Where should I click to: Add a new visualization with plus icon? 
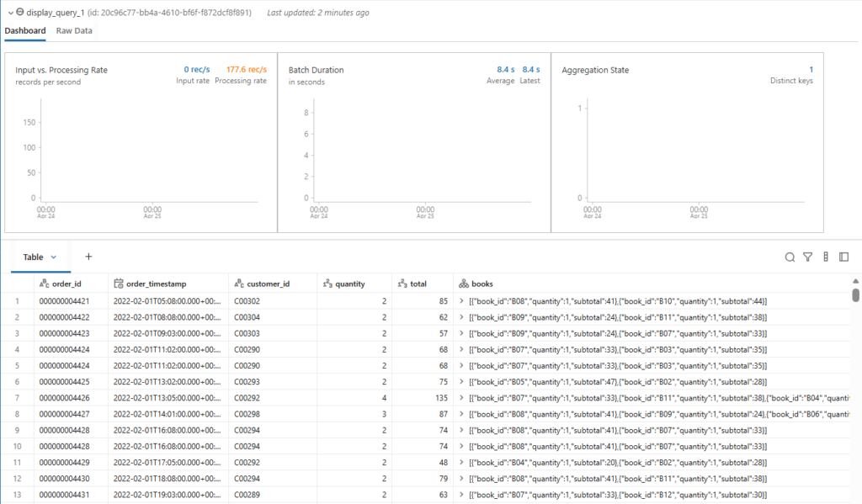tap(88, 257)
